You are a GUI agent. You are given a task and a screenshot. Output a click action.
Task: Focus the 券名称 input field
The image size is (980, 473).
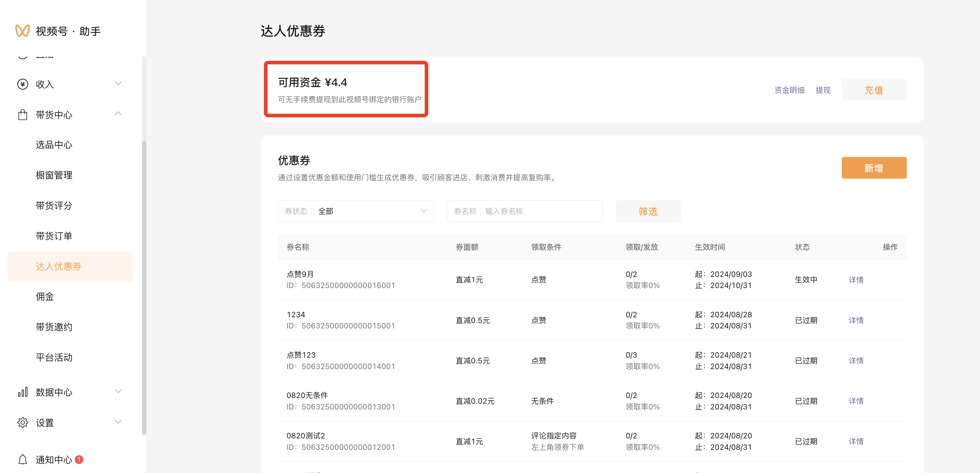click(540, 211)
